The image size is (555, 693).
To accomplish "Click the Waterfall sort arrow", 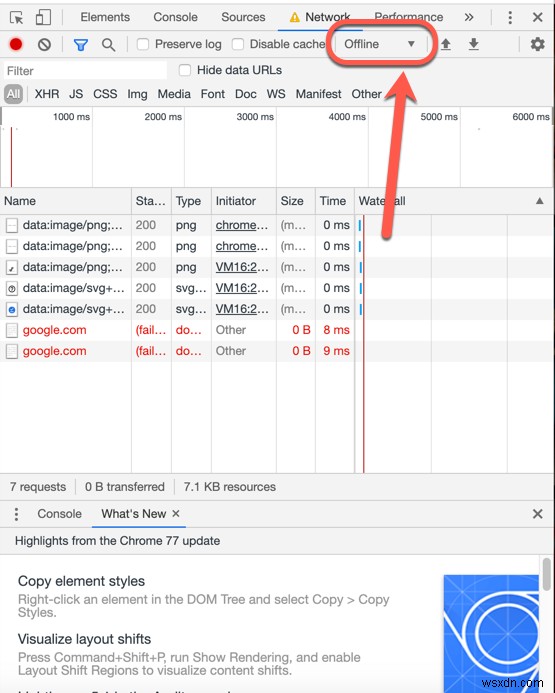I will [540, 201].
